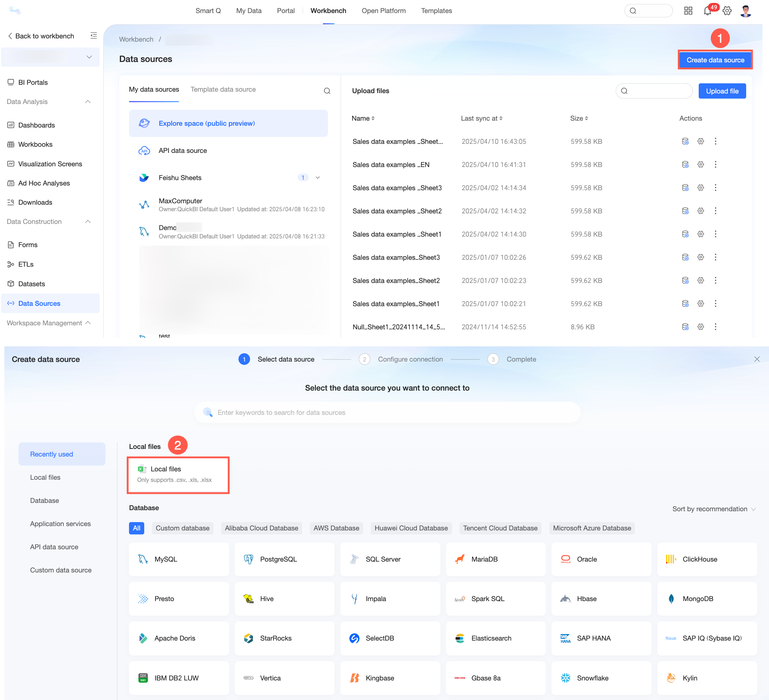Click search icon in My data sources
Screen dimensions: 769x700
click(327, 91)
